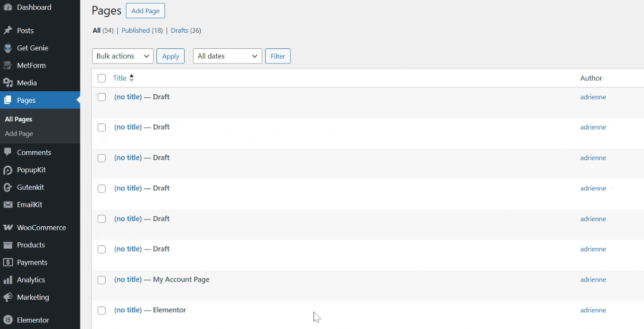644x329 pixels.
Task: Open the Elementor draft page link
Action: coord(128,310)
